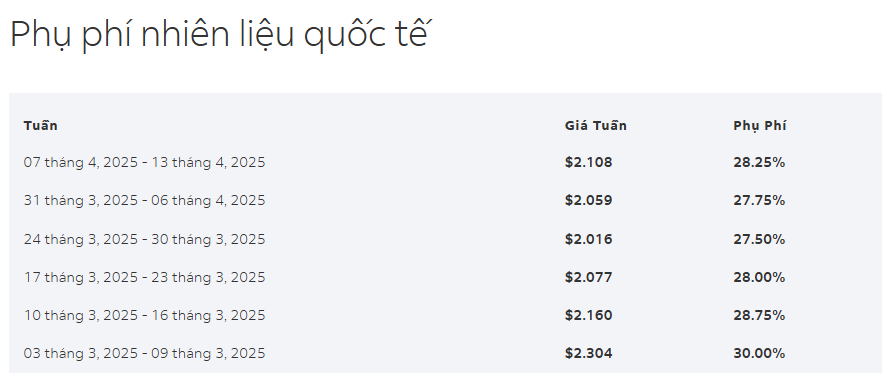Click the 31 tháng 3 - 06 tháng 4 week row
The width and height of the screenshot is (887, 373).
coord(445,200)
